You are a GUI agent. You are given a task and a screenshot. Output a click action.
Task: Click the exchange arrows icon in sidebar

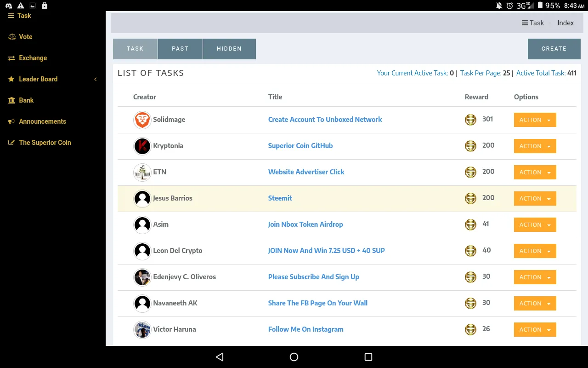[x=11, y=58]
